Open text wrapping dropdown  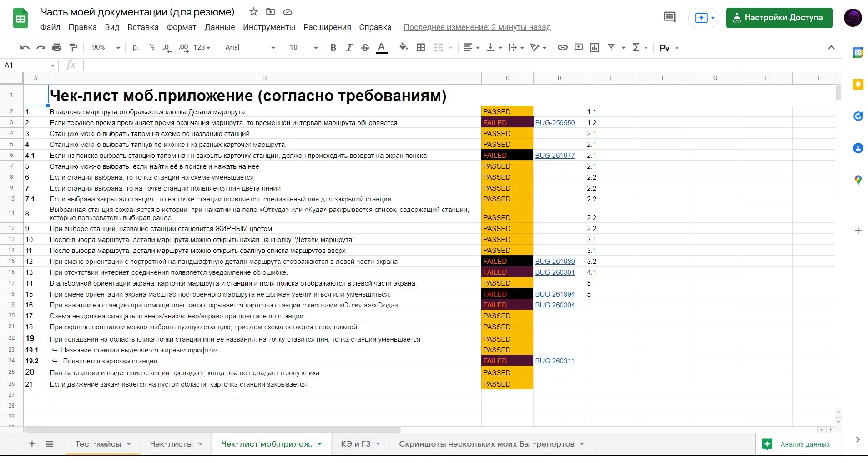pos(516,48)
